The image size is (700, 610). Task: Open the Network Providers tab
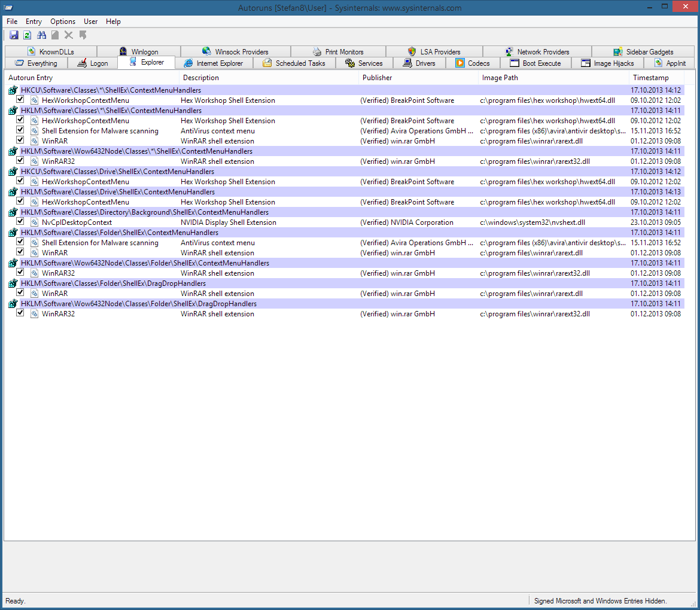tap(537, 51)
